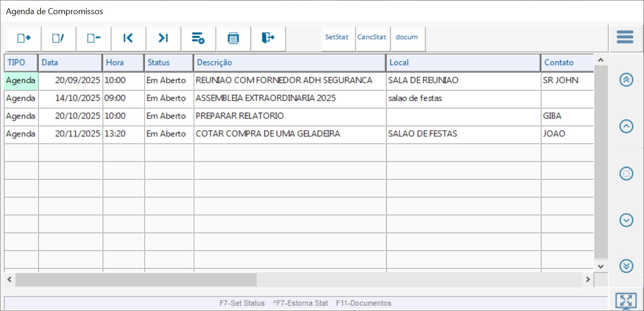
Task: Click the edit appointment icon
Action: point(58,38)
